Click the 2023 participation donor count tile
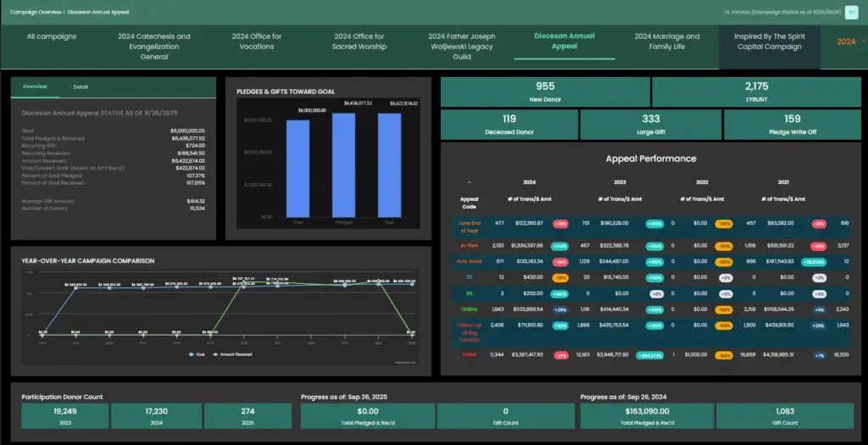Image resolution: width=868 pixels, height=445 pixels. point(64,414)
